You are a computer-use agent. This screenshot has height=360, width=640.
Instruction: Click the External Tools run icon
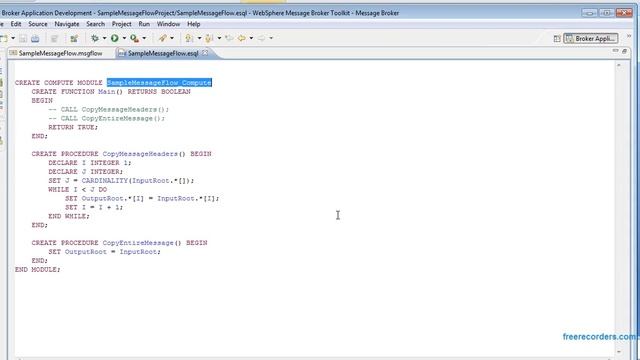point(134,38)
